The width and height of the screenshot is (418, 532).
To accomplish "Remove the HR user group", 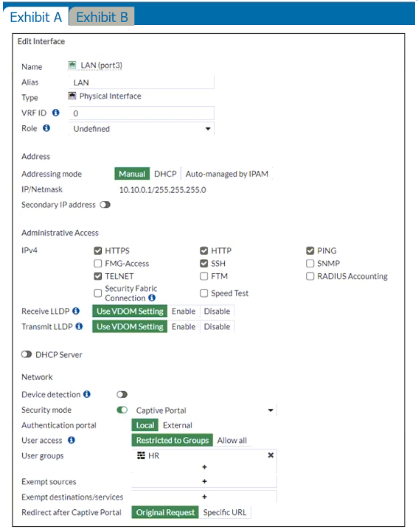I will [x=271, y=455].
